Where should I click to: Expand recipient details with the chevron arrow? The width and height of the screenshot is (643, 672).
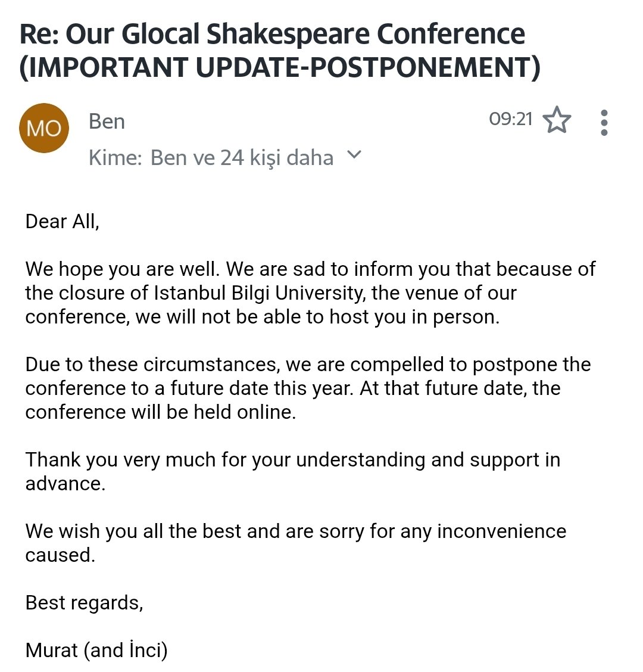point(354,154)
